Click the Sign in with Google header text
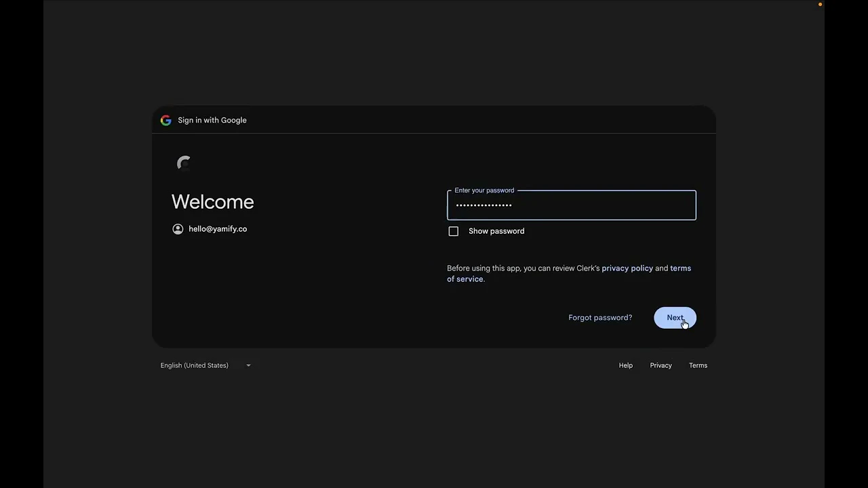Image resolution: width=868 pixels, height=488 pixels. 212,120
